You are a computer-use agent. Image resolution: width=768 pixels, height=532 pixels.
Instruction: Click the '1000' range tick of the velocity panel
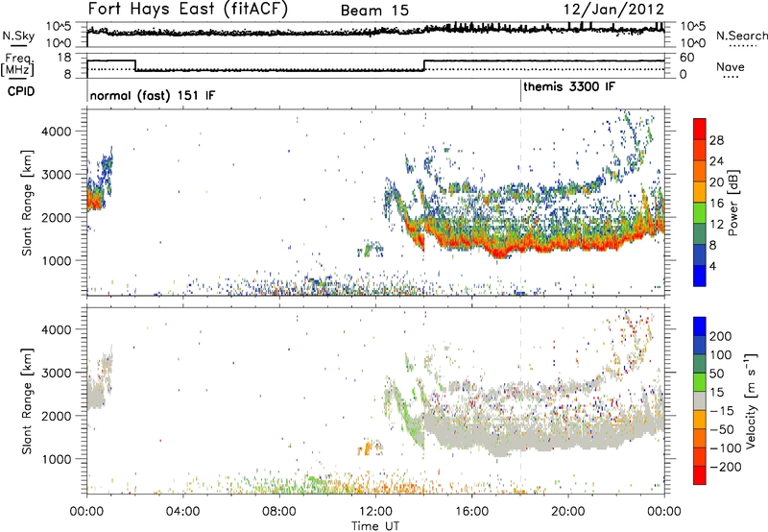tap(56, 459)
